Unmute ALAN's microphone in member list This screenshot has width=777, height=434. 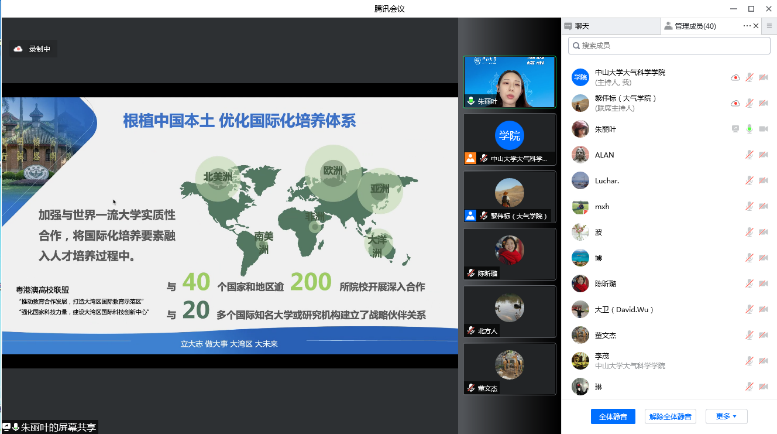(x=748, y=155)
